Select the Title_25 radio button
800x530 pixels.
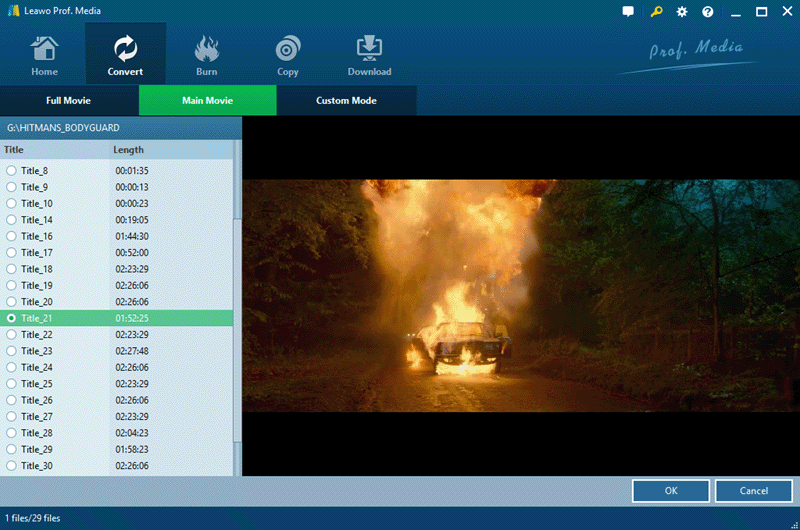11,384
